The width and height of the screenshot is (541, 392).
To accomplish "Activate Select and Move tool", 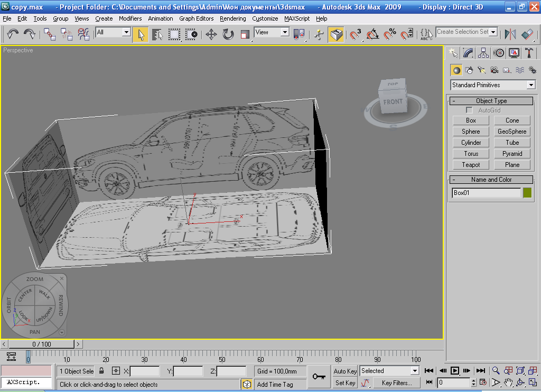I will point(211,34).
